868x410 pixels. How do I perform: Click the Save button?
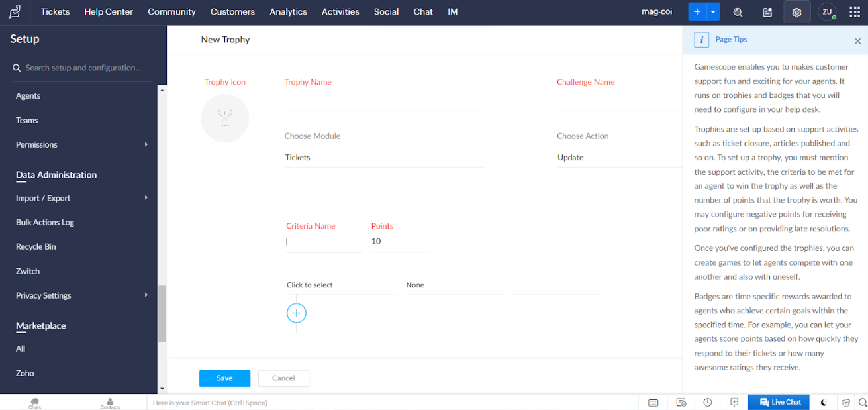point(224,378)
